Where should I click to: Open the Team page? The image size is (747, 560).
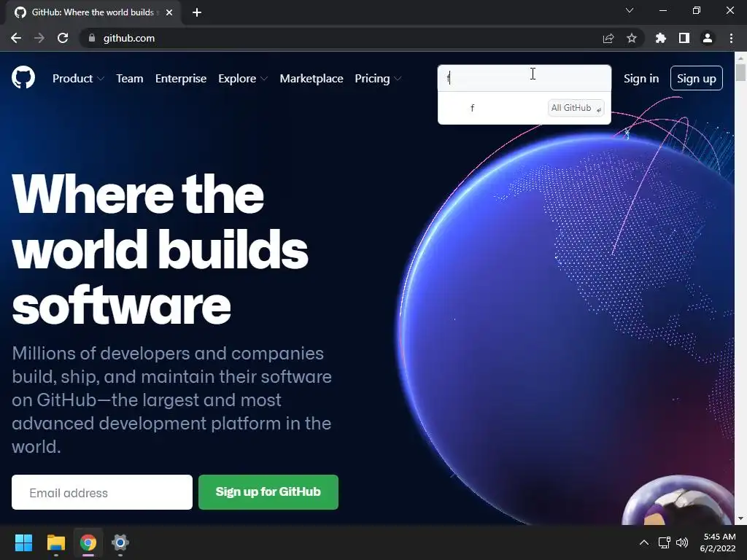coord(130,79)
